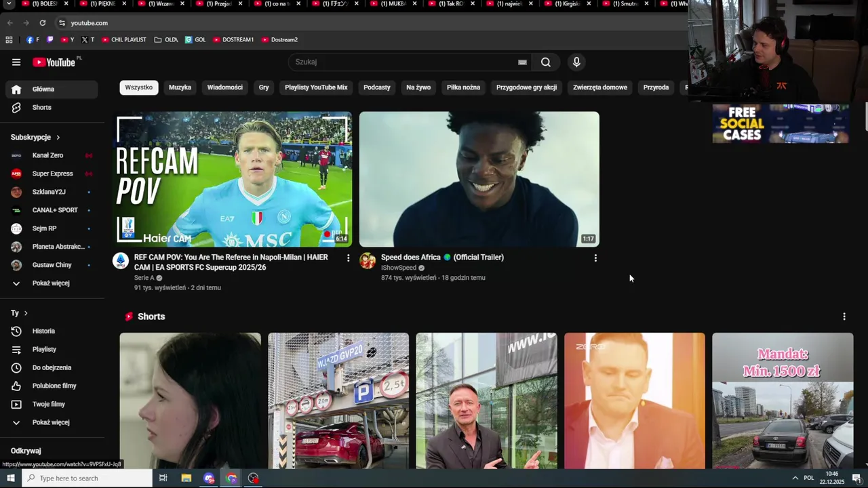The width and height of the screenshot is (868, 488).
Task: Open the browser tab search dropdown arrow
Action: tap(8, 4)
